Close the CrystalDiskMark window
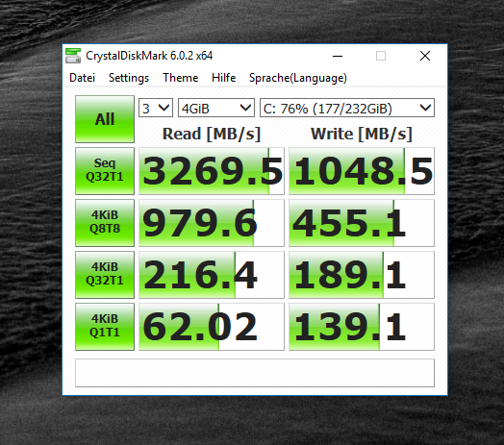The image size is (504, 445). coord(425,57)
